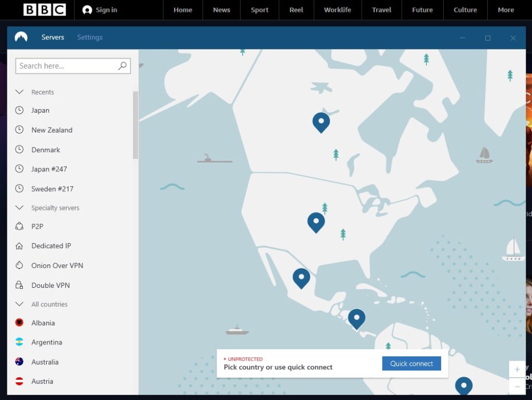Viewport: 532px width, 400px height.
Task: Open the BBC More menu
Action: 506,10
